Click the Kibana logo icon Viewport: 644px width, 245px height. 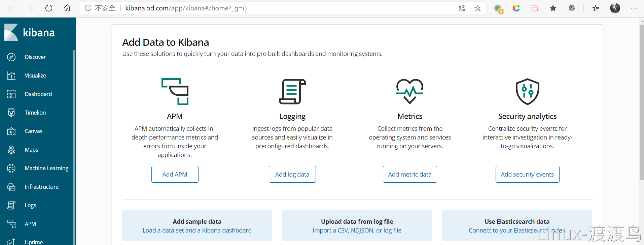[11, 32]
